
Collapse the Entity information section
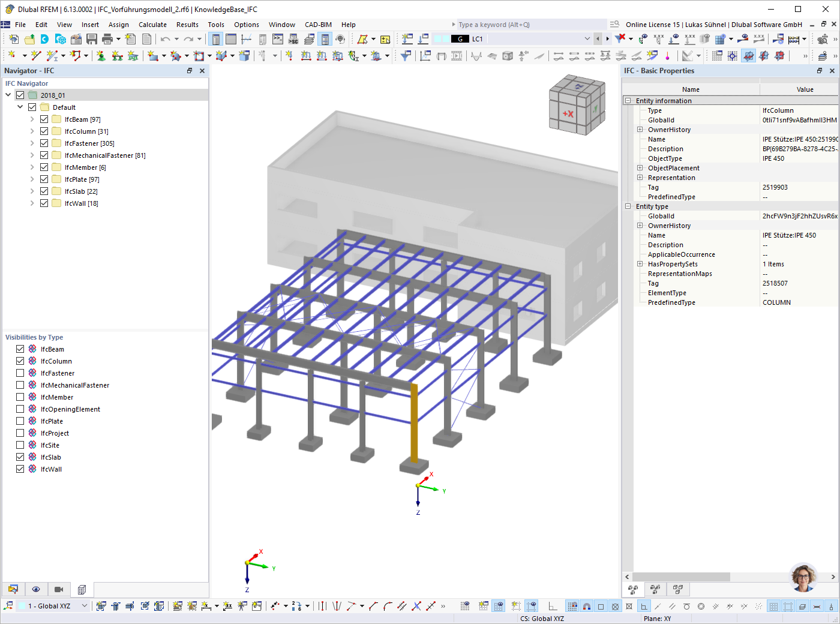[x=628, y=101]
